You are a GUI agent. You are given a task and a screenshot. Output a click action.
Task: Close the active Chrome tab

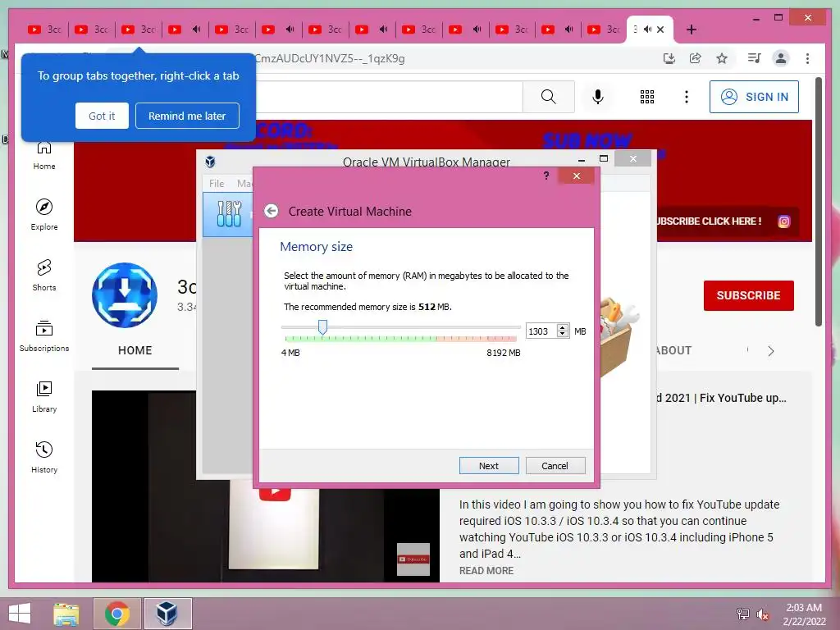tap(660, 30)
